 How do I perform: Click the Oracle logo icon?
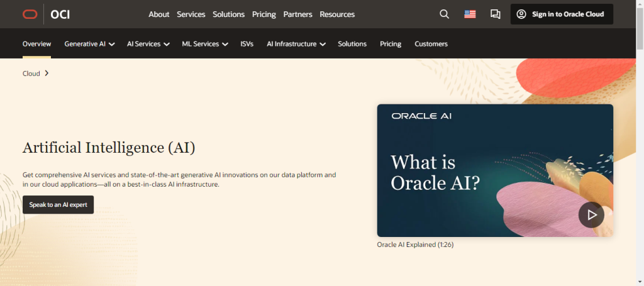pos(30,14)
